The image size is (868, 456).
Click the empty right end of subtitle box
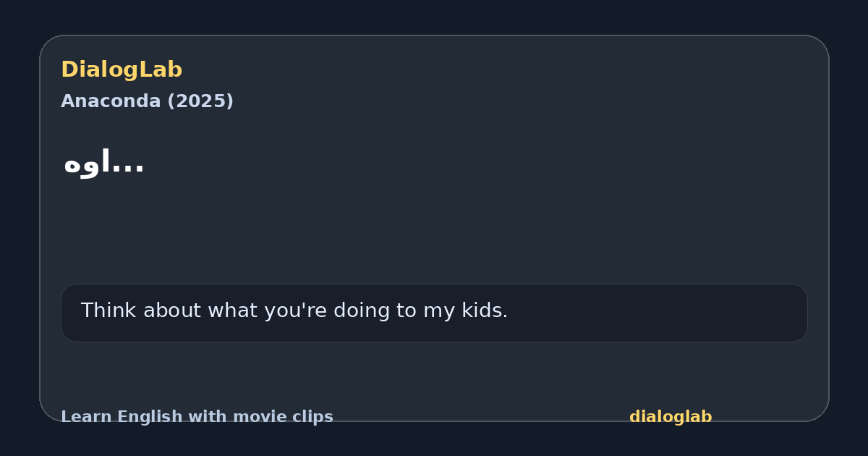coord(687,313)
